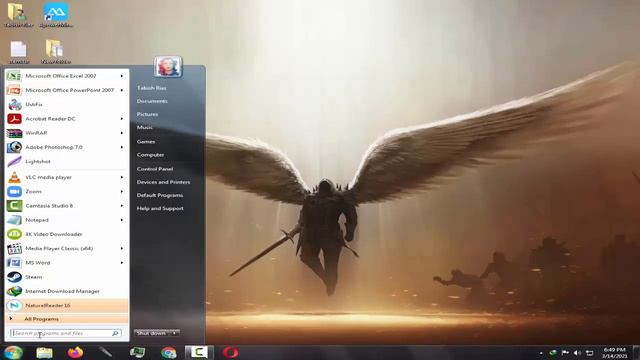Expand Adobe Photoshop 7.0 jump list arrow
Image resolution: width=640 pixels, height=360 pixels.
tap(122, 147)
